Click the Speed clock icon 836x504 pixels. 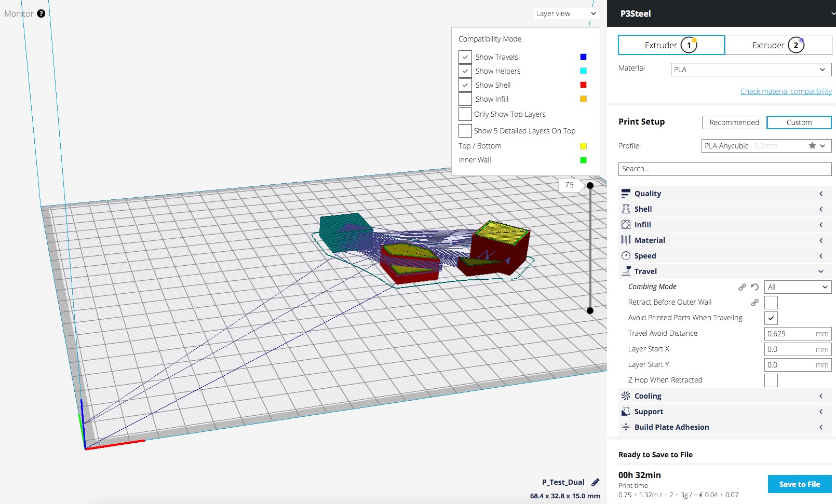click(x=626, y=255)
